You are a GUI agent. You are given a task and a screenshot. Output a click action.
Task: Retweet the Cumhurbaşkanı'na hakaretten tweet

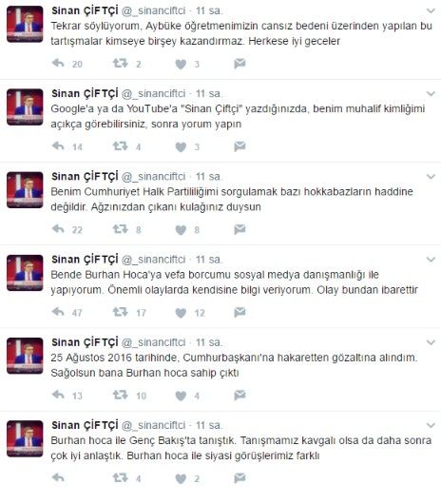tap(120, 395)
